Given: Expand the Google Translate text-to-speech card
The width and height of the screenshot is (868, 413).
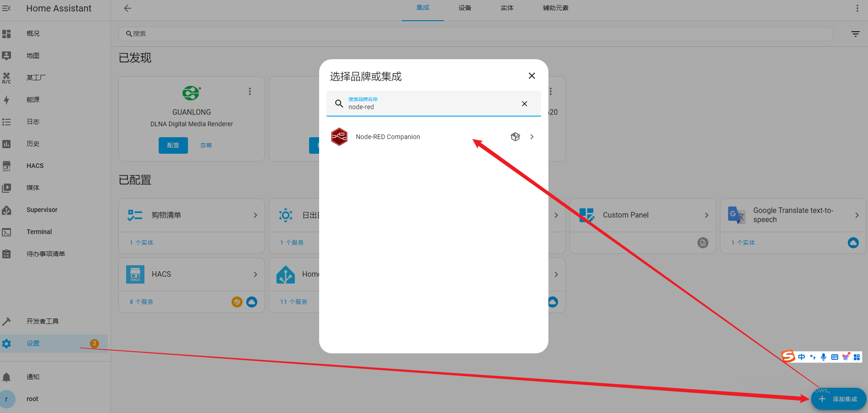Looking at the screenshot, I should click(857, 215).
